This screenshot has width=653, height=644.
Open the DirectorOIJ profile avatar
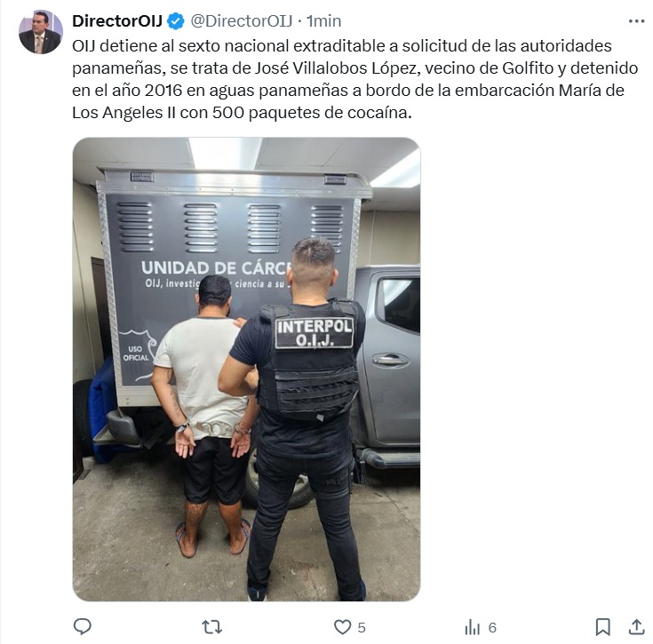(x=40, y=32)
